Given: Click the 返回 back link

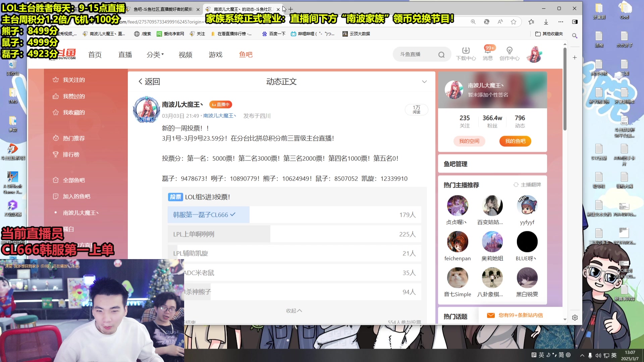Looking at the screenshot, I should click(149, 82).
